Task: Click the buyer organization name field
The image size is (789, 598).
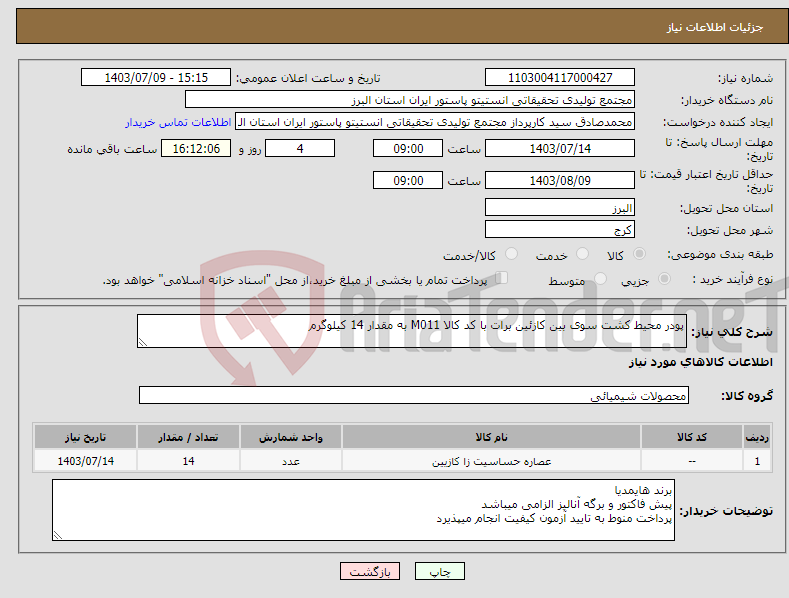Action: click(410, 100)
